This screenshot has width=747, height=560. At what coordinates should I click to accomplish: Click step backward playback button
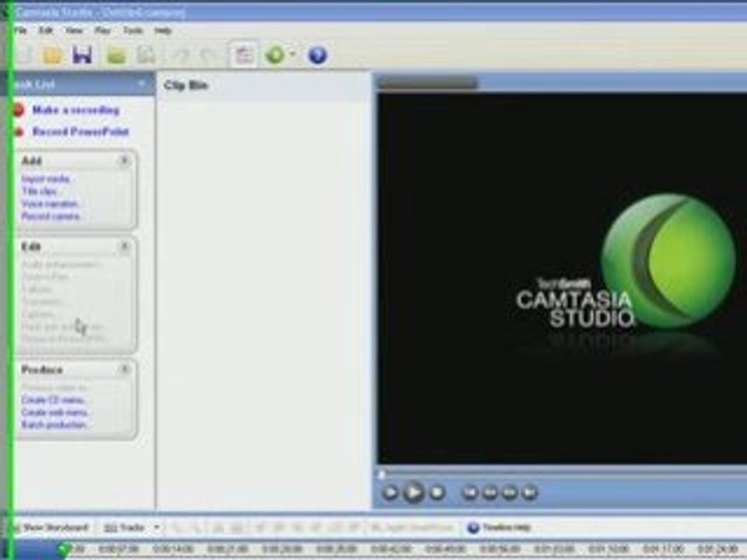click(x=490, y=492)
